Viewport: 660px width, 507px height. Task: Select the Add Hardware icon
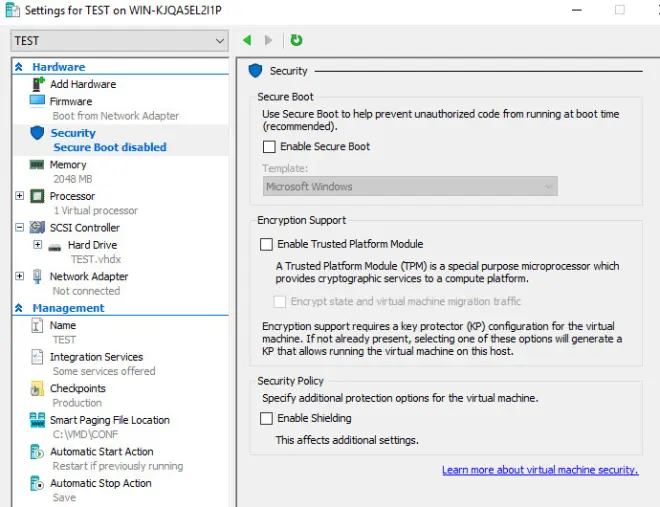pyautogui.click(x=38, y=84)
